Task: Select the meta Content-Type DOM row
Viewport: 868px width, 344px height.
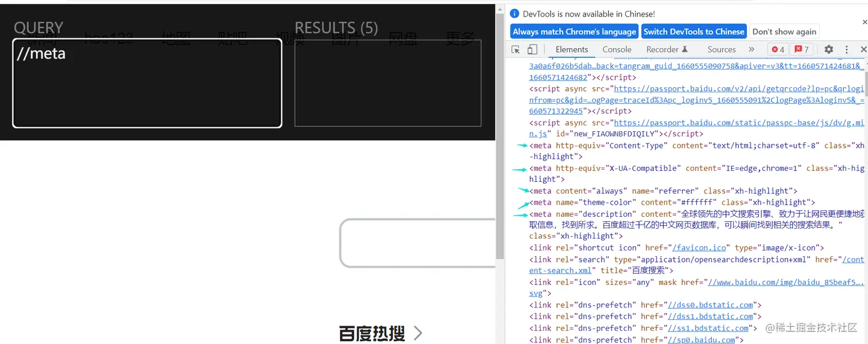Action: (696, 151)
